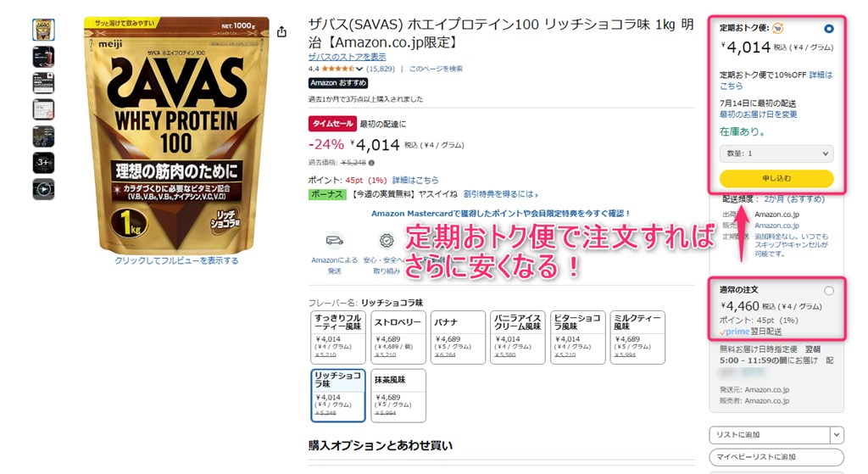This screenshot has height=474, width=868.
Task: Open the 3+ more images thumbnail
Action: tap(43, 163)
